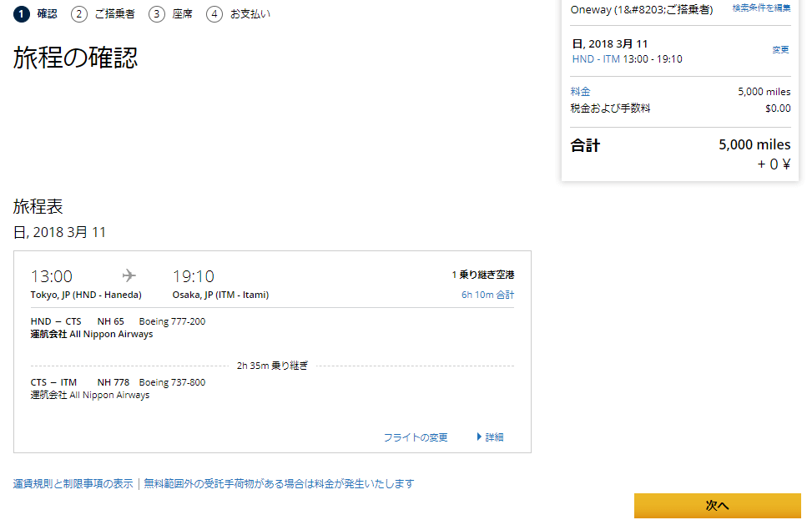Open step 4 お支払い
The image size is (812, 525).
click(239, 14)
